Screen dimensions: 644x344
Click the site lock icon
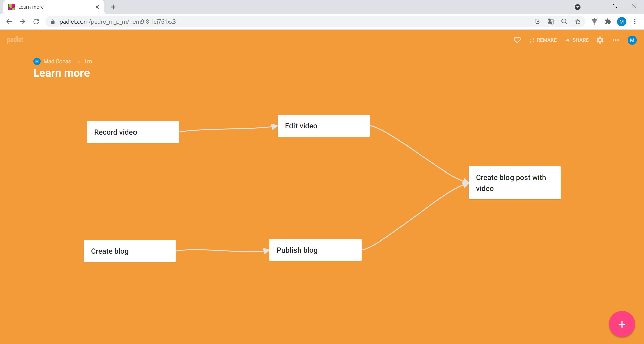53,22
